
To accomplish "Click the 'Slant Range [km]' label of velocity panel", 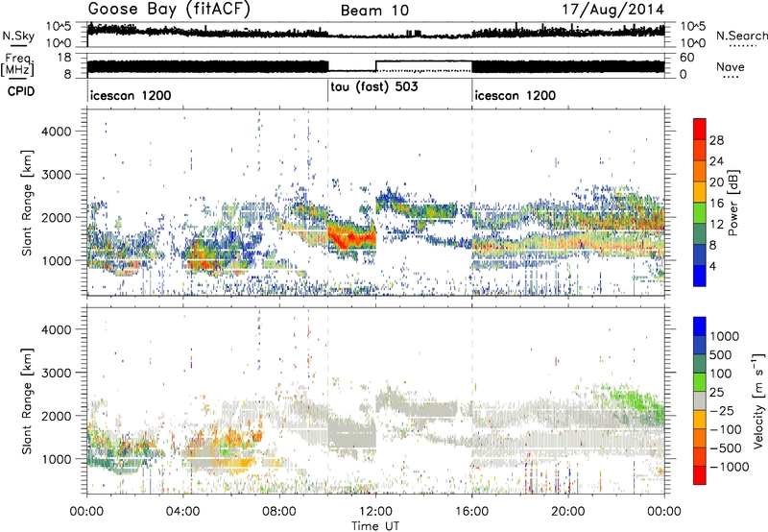I will [27, 400].
